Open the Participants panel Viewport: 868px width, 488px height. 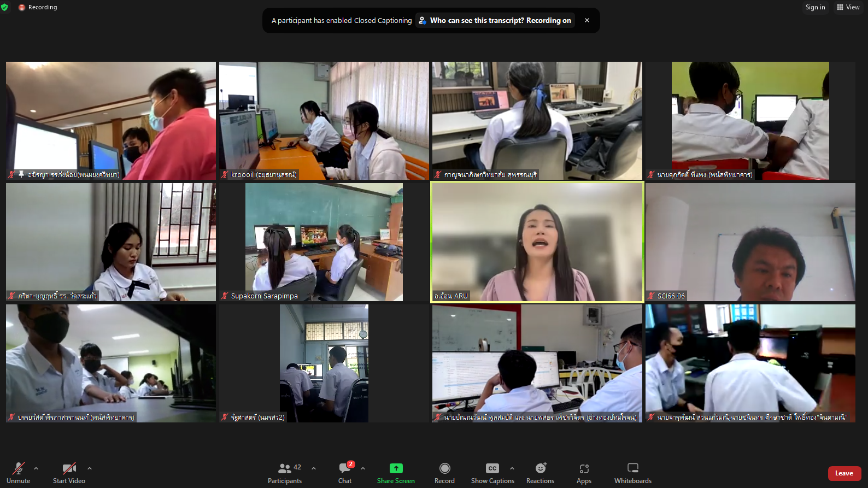coord(285,473)
